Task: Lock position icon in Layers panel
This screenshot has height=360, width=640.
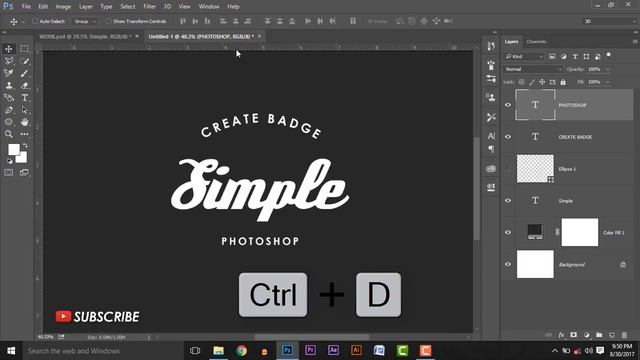Action: [x=542, y=82]
